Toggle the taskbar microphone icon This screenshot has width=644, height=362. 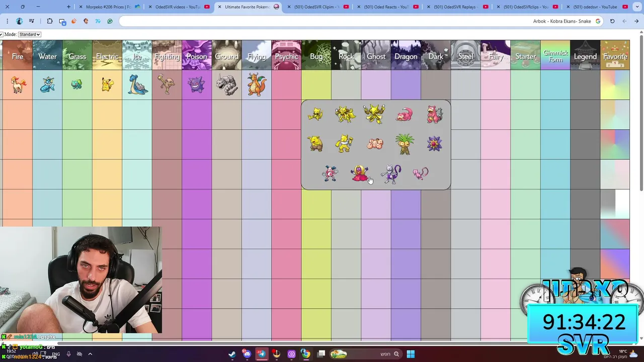pos(68,354)
